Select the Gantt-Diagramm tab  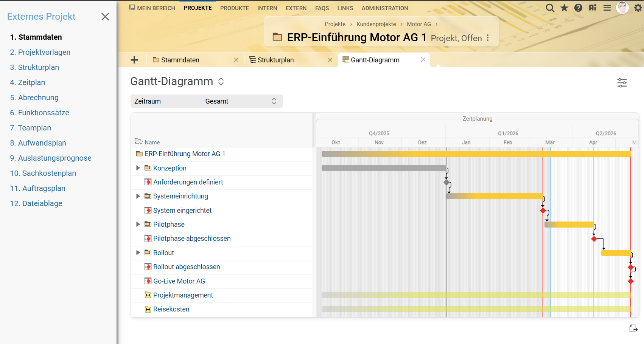pos(375,60)
